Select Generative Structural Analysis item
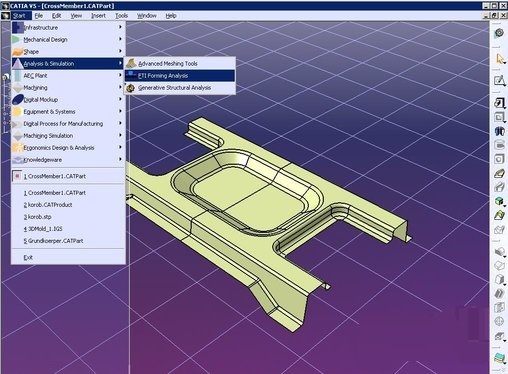Image resolution: width=508 pixels, height=374 pixels. (180, 88)
